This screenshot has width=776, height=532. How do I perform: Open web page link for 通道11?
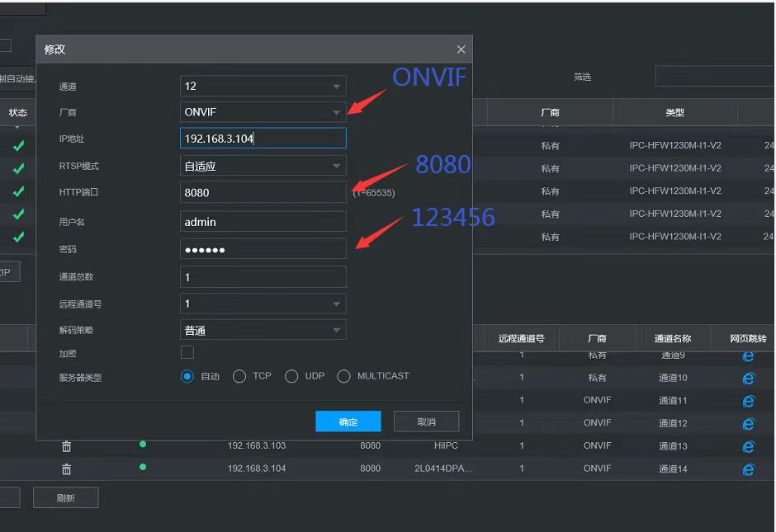[748, 401]
